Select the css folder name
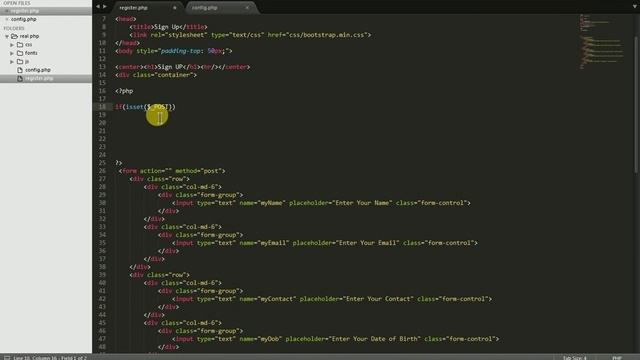 click(29, 45)
